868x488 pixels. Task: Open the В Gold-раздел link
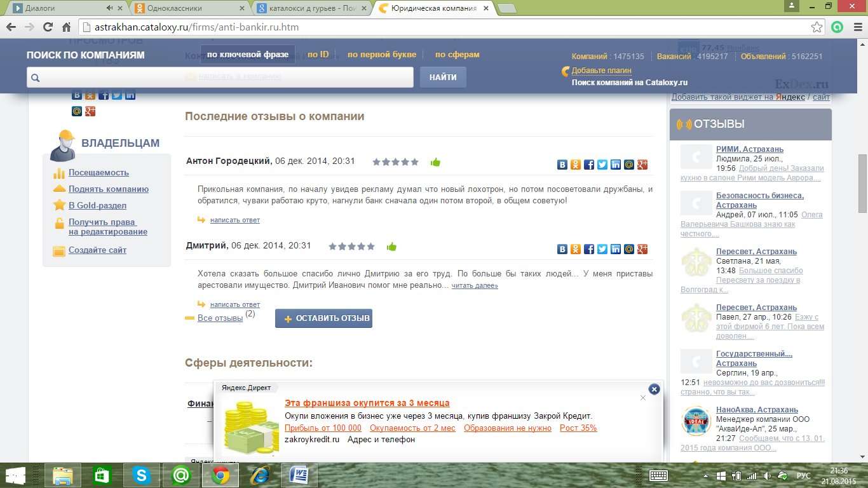pyautogui.click(x=97, y=205)
